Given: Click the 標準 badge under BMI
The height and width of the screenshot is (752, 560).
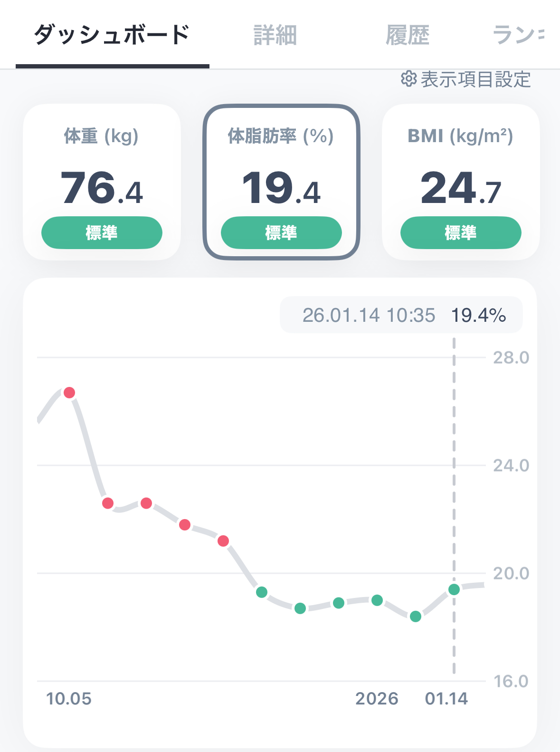Looking at the screenshot, I should point(460,232).
